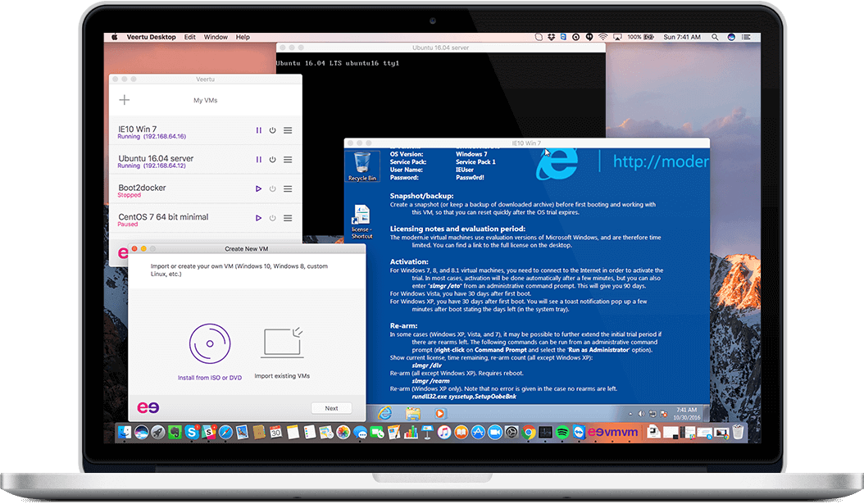Pause the Ubuntu 16.04 server VM
This screenshot has width=864, height=504.
click(258, 160)
